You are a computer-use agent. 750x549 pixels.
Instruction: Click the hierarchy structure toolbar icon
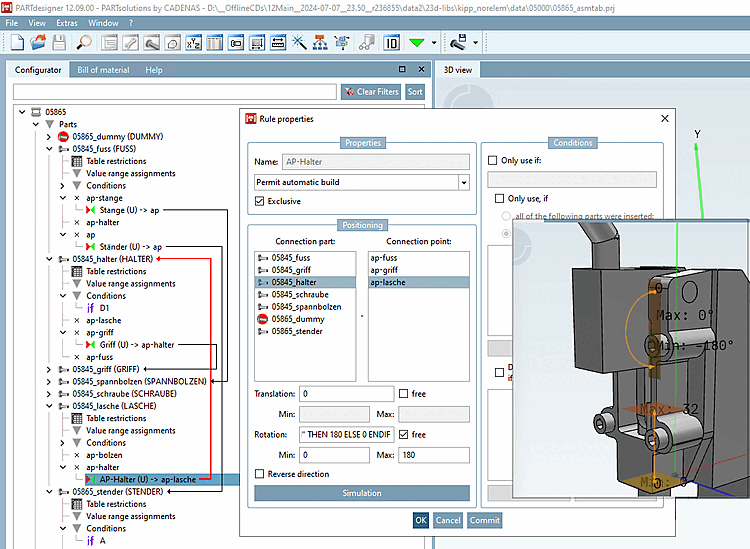pos(319,43)
